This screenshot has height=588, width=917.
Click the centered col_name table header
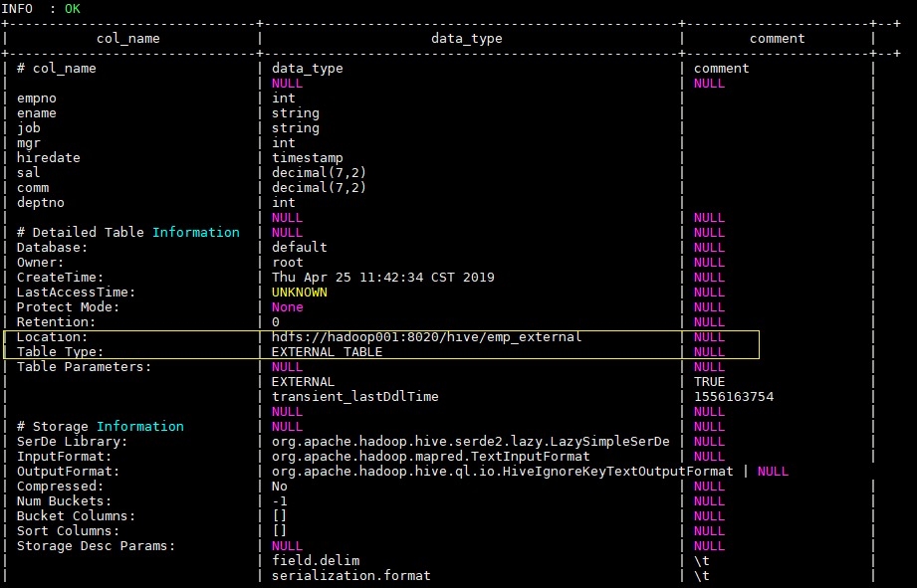click(127, 39)
